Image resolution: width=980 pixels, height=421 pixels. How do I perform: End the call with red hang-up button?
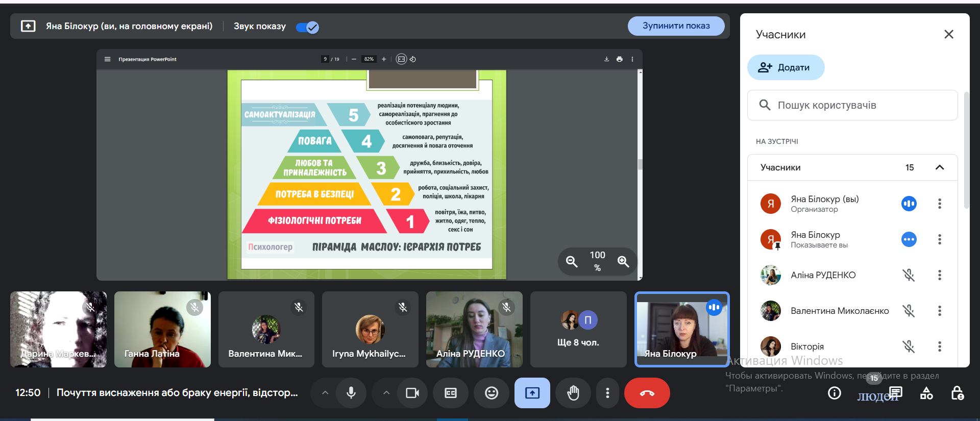click(647, 393)
